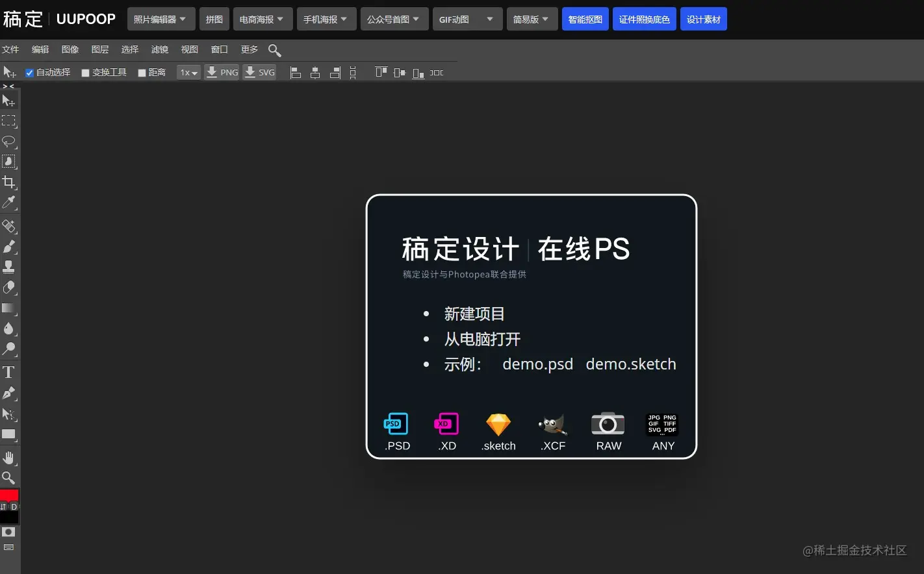Select the Healing Brush tool
This screenshot has width=924, height=574.
coord(8,226)
